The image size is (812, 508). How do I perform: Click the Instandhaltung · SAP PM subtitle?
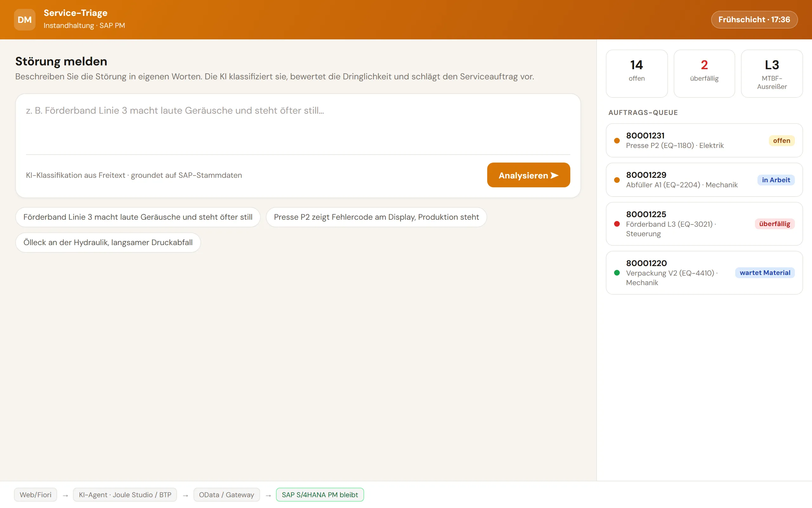[84, 25]
